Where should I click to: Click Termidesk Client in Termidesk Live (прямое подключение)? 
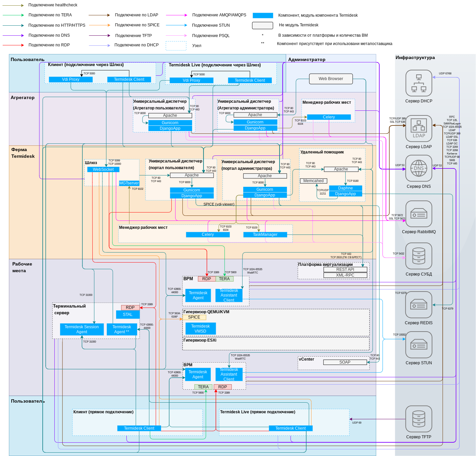(291, 428)
